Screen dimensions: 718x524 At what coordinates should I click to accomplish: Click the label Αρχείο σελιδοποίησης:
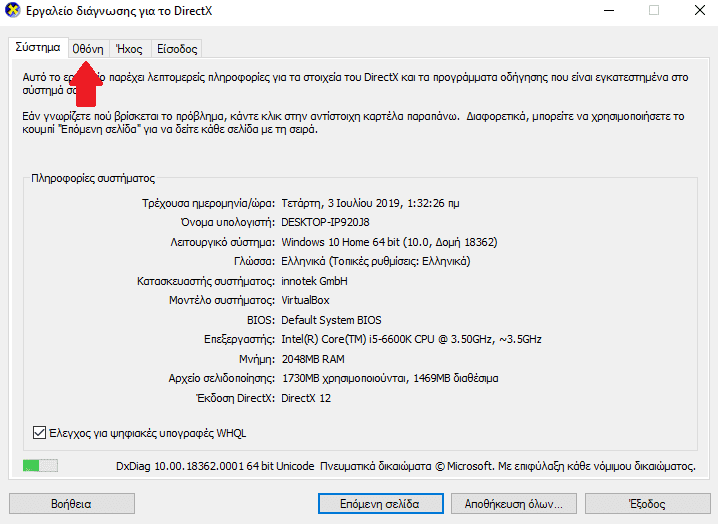click(222, 378)
